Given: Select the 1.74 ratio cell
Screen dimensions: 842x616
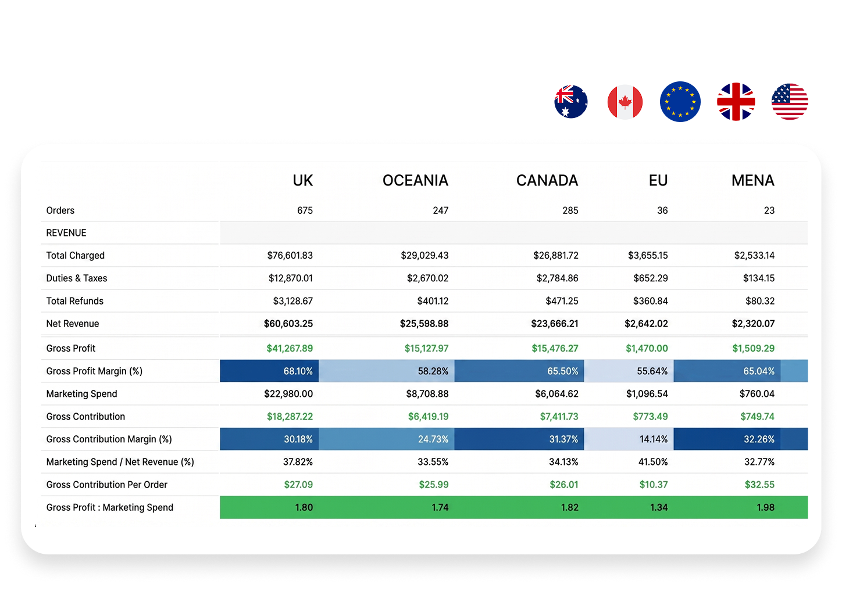Looking at the screenshot, I should pyautogui.click(x=387, y=507).
